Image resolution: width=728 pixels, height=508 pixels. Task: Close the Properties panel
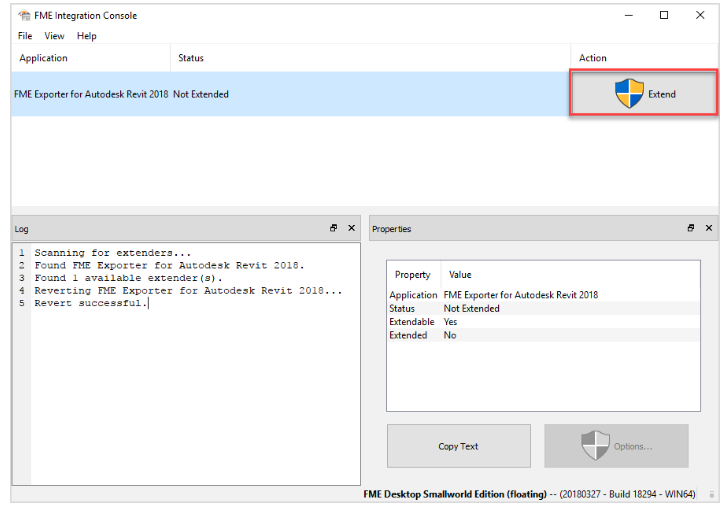(709, 228)
